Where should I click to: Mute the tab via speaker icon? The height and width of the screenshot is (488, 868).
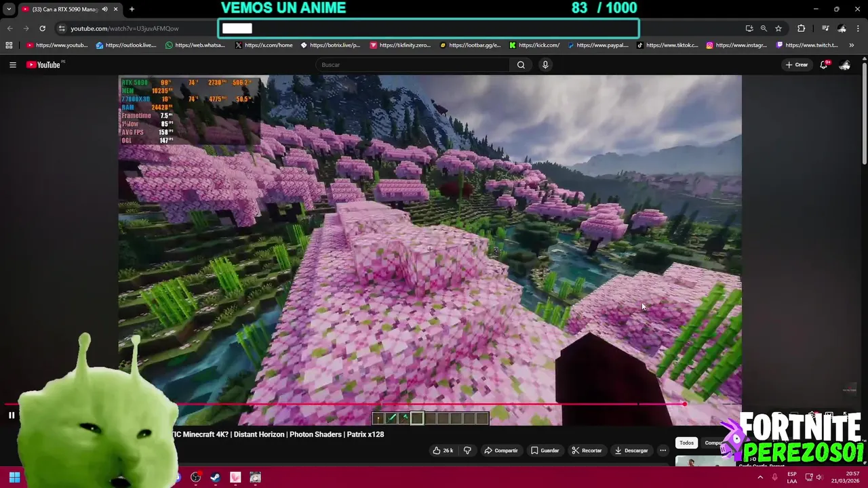104,9
